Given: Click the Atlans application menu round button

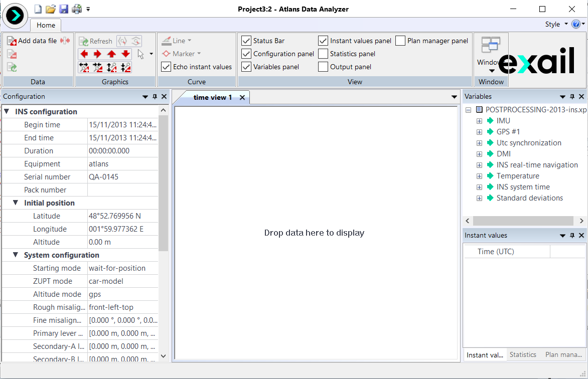Looking at the screenshot, I should pos(15,16).
